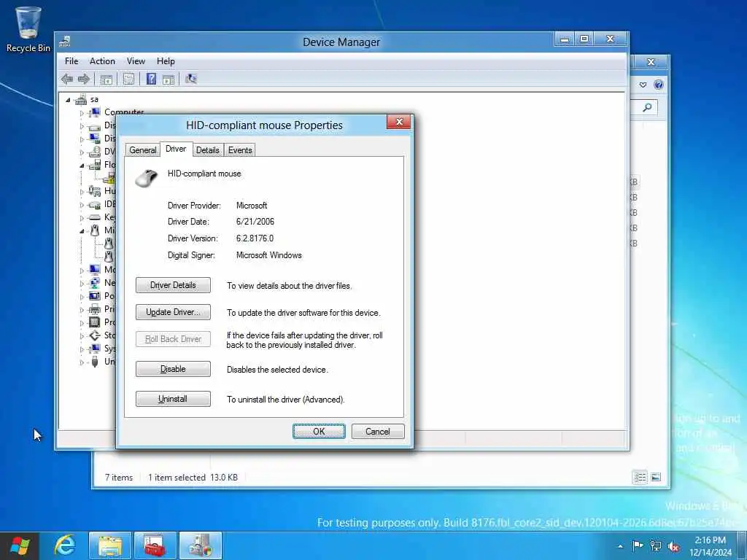Screen dimensions: 747x560
Task: Open Properties from the Device Manager toolbar
Action: click(x=128, y=79)
